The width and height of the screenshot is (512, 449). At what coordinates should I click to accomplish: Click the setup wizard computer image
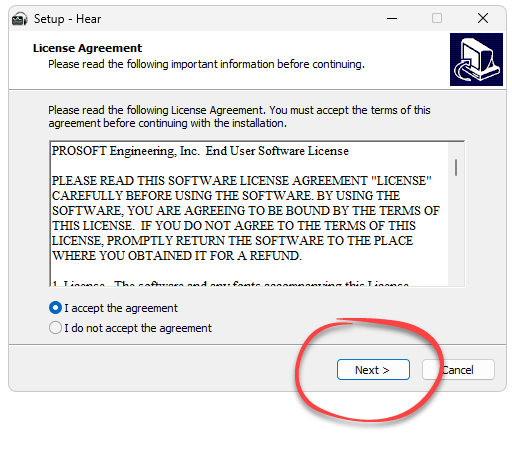pos(476,59)
